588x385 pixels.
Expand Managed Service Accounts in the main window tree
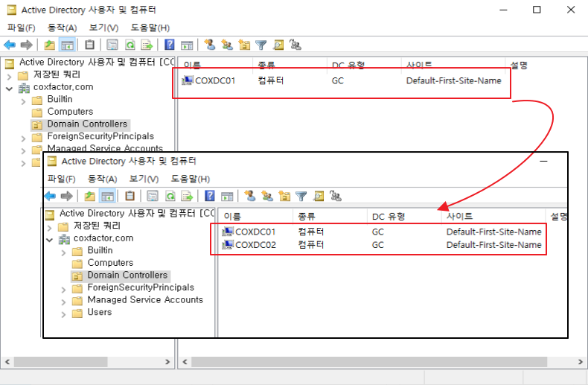[x=24, y=151]
